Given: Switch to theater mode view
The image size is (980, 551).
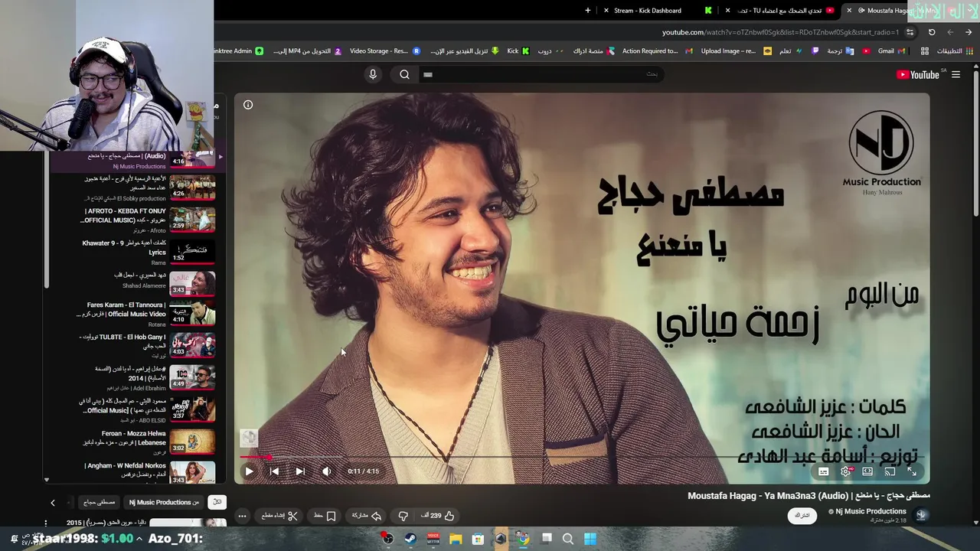Looking at the screenshot, I should point(867,471).
